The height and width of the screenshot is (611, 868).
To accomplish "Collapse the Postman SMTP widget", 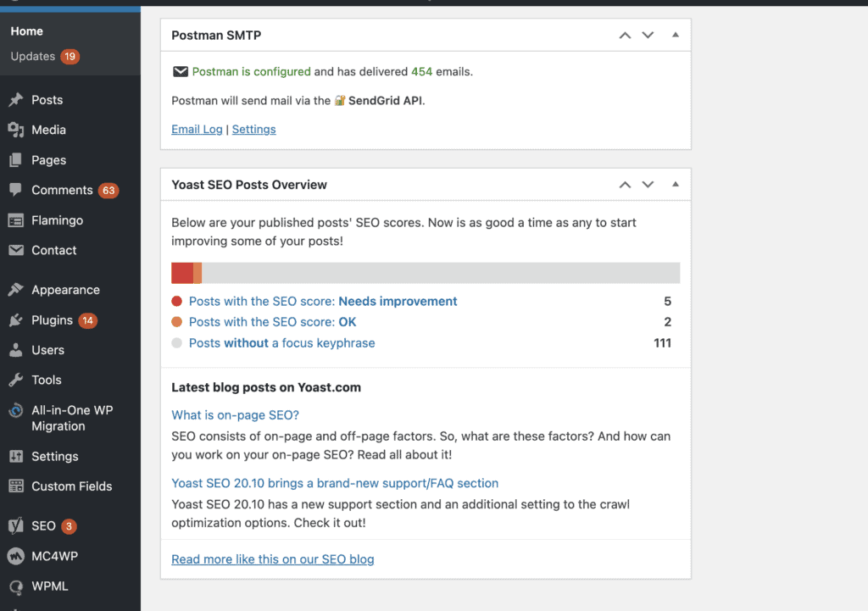I will (675, 35).
